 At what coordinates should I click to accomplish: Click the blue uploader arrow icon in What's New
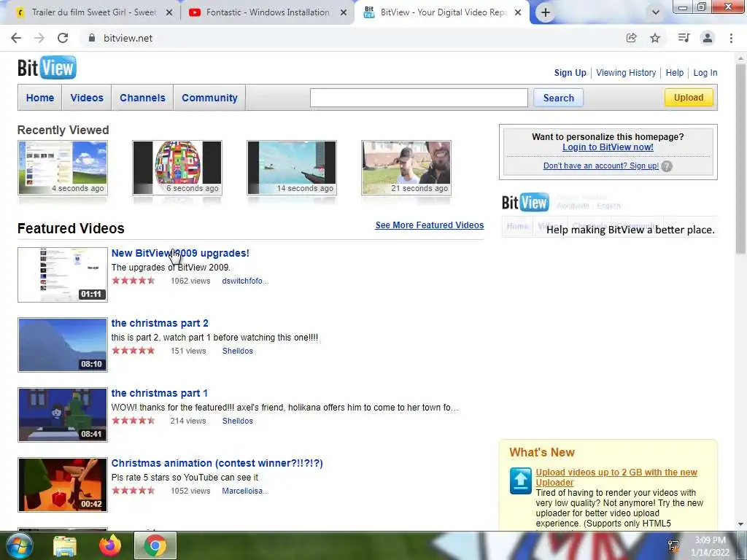[520, 481]
